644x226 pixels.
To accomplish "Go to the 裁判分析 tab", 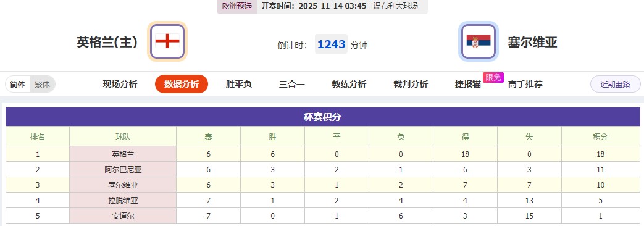I will tap(411, 84).
